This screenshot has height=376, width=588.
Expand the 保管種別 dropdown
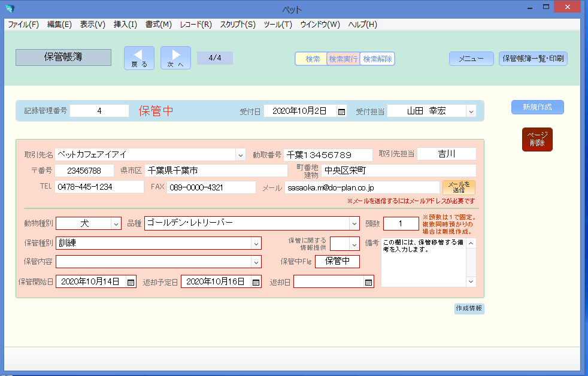point(256,244)
